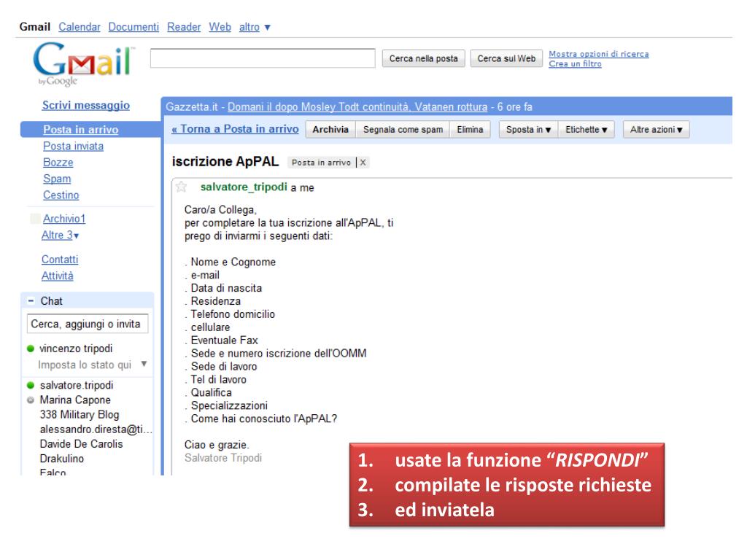Open Altre azioni dropdown
The height and width of the screenshot is (560, 747).
pyautogui.click(x=656, y=130)
